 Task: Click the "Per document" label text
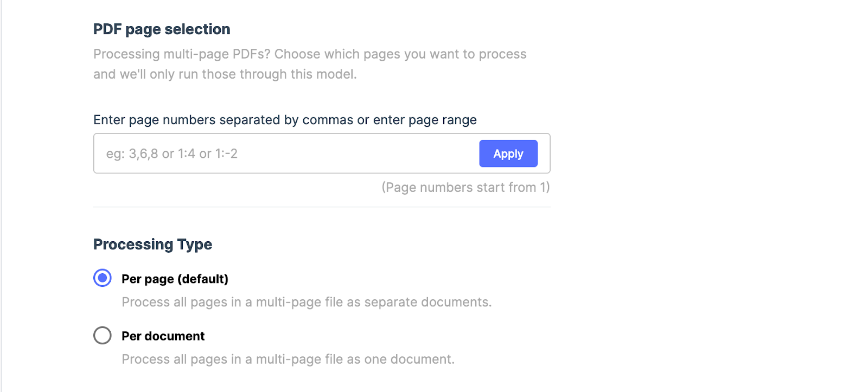(163, 336)
